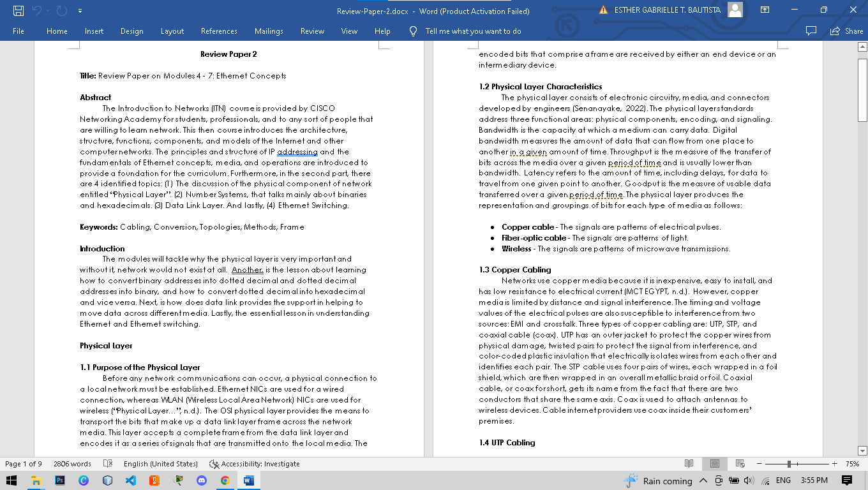The height and width of the screenshot is (490, 868).
Task: Click the zoom slider handle
Action: pos(789,464)
